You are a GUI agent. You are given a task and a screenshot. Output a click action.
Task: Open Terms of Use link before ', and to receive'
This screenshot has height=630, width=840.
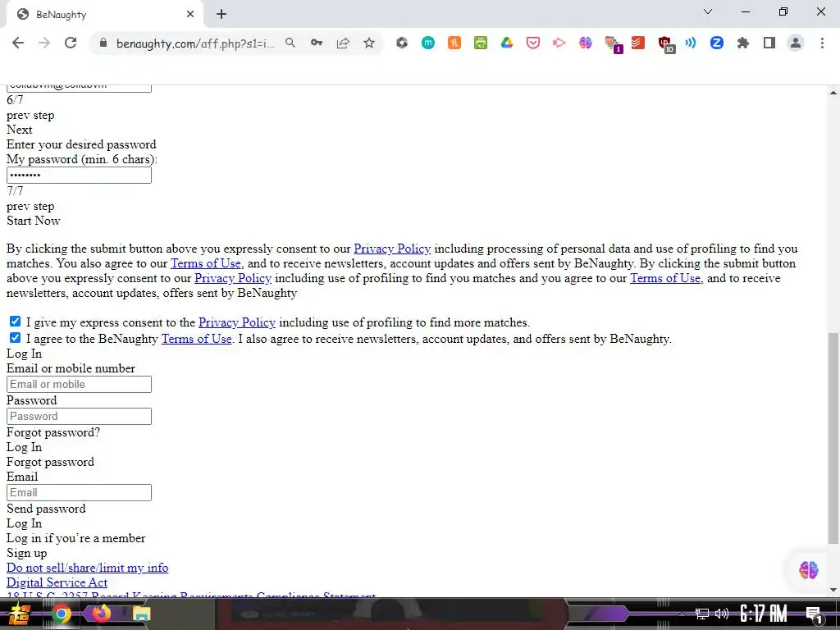664,279
